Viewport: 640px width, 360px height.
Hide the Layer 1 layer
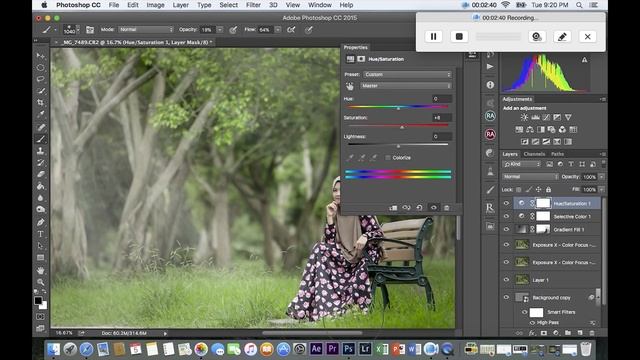pyautogui.click(x=507, y=280)
